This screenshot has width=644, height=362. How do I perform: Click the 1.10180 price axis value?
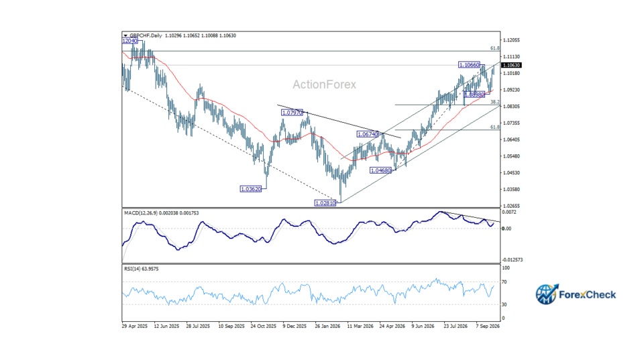(x=512, y=74)
